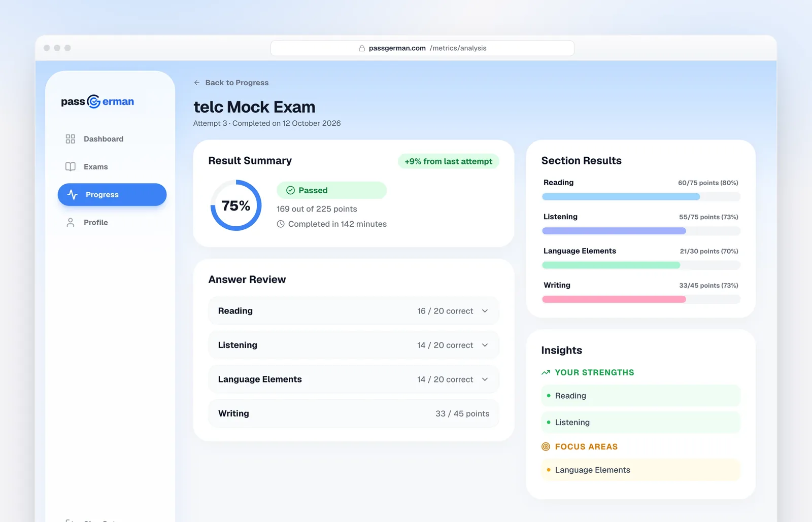Click the Progress activity pulse icon

coord(73,195)
